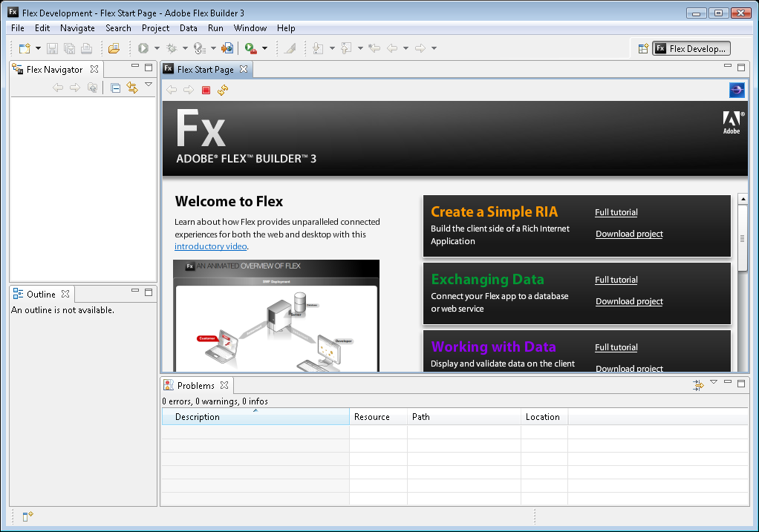
Task: Open the Problems view menu triangle
Action: click(714, 383)
